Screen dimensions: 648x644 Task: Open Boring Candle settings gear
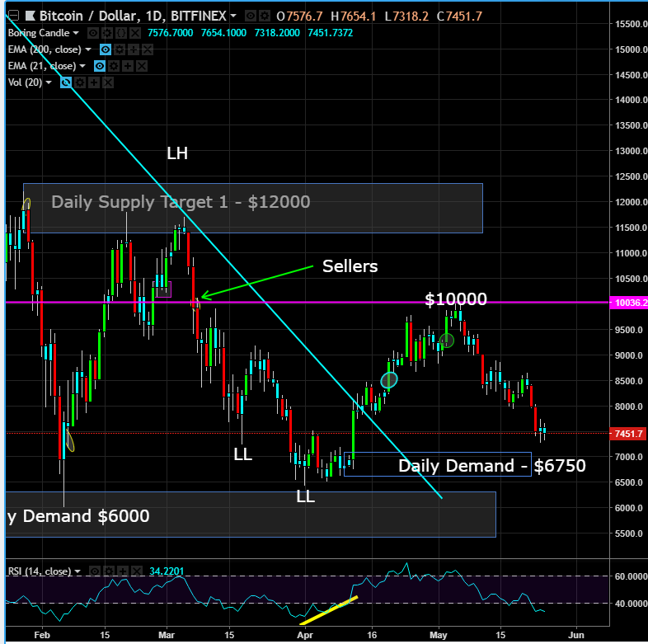(107, 33)
